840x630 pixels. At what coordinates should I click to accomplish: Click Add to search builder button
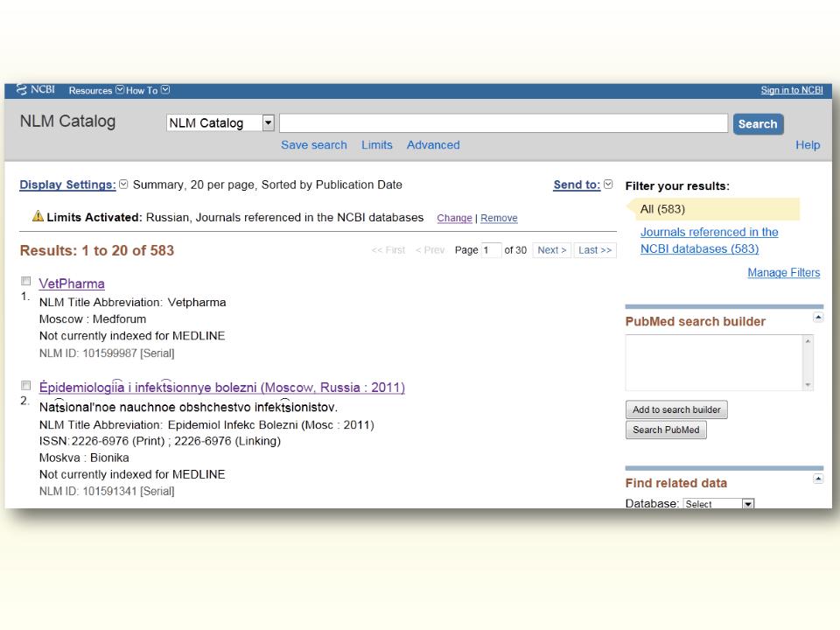tap(676, 409)
